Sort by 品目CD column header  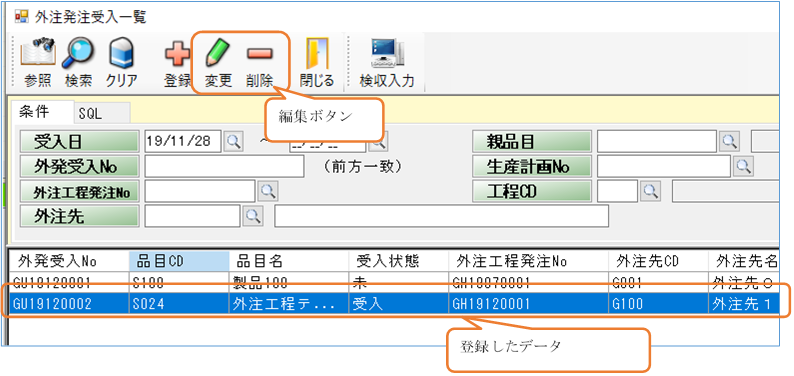(x=179, y=261)
